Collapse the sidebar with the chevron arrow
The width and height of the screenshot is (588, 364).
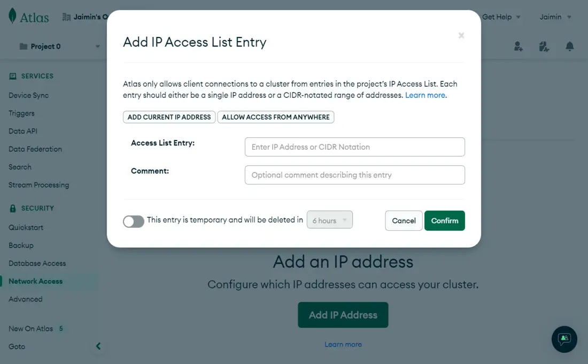tap(98, 346)
